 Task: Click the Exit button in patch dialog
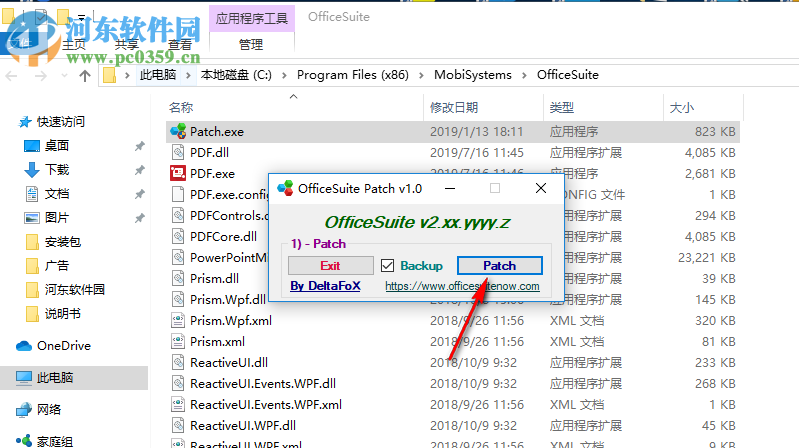[x=330, y=266]
